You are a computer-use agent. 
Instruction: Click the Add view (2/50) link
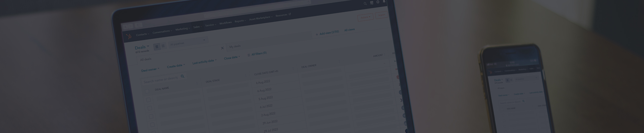pyautogui.click(x=327, y=33)
